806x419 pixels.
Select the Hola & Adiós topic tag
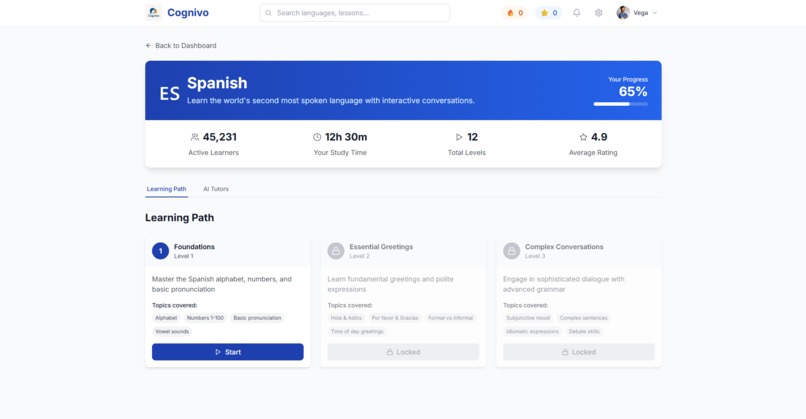(x=346, y=318)
